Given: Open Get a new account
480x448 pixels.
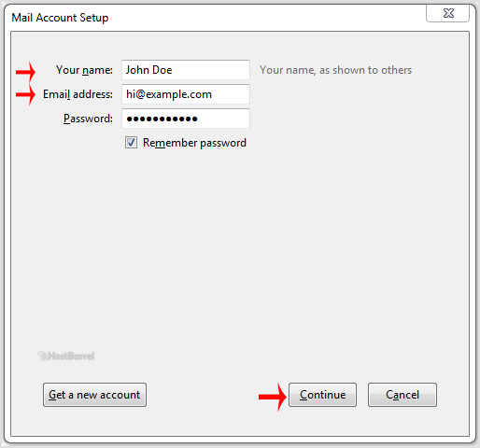Looking at the screenshot, I should pos(94,395).
